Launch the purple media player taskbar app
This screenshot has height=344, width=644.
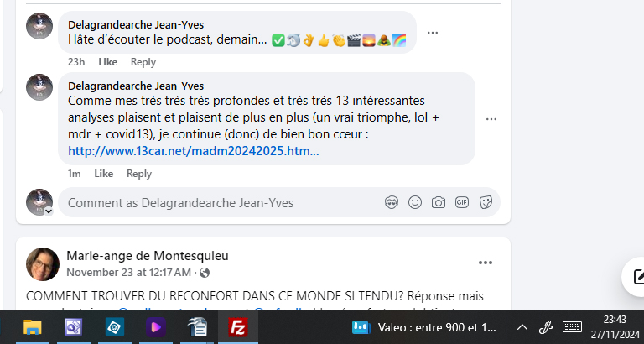point(156,327)
